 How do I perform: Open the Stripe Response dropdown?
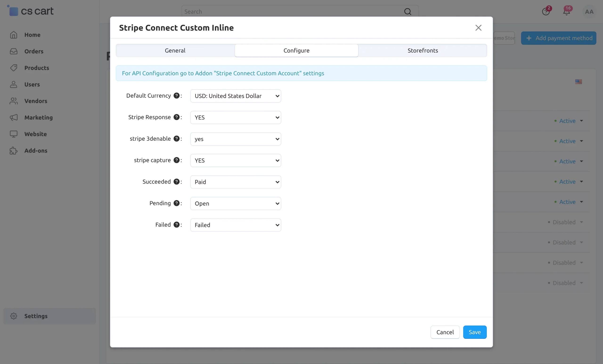click(x=236, y=118)
